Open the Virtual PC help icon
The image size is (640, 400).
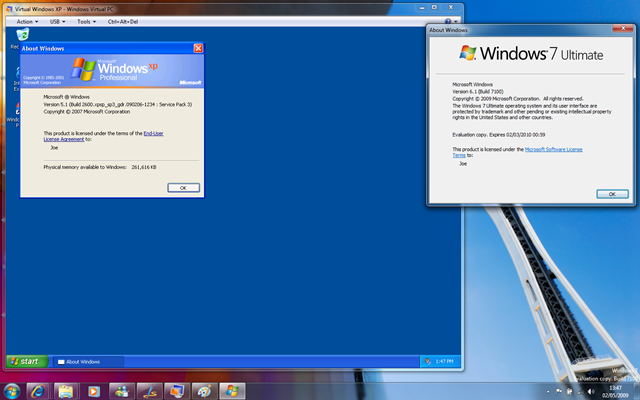448,22
